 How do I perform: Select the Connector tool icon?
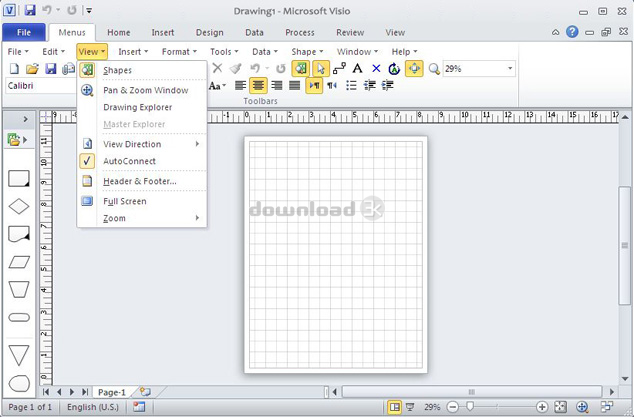click(x=339, y=68)
